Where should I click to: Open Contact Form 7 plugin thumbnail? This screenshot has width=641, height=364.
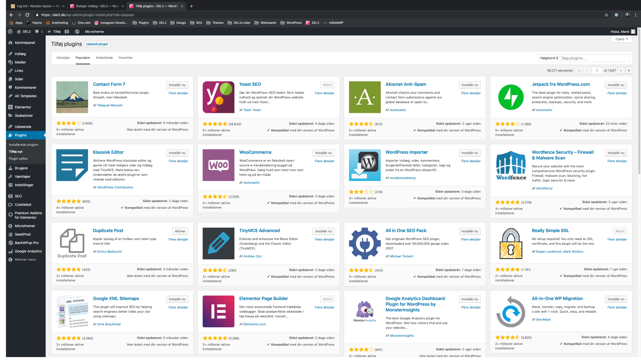[x=72, y=97]
